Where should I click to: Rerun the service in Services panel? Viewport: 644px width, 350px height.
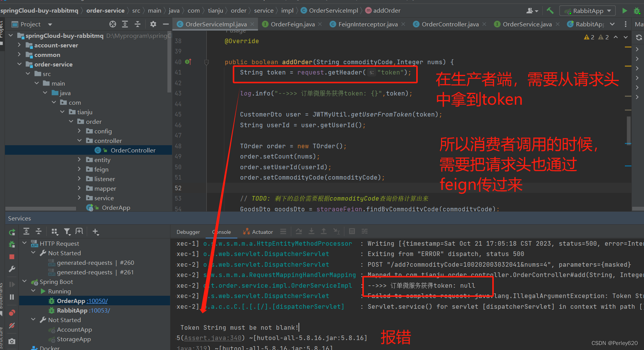tap(12, 232)
